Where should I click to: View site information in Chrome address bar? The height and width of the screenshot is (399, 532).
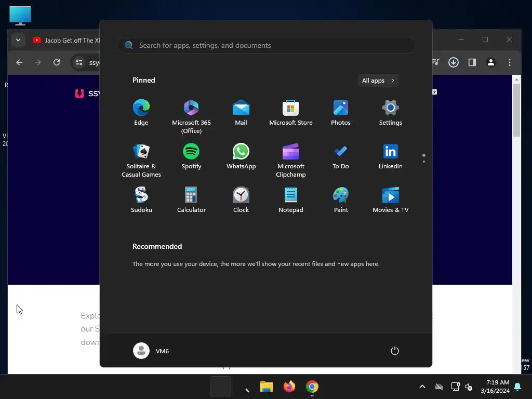click(x=79, y=62)
